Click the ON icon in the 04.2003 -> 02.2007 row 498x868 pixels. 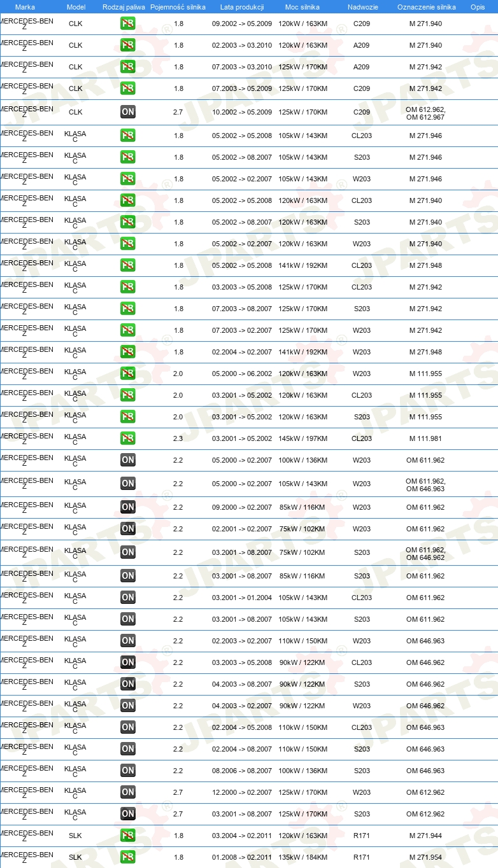[127, 705]
